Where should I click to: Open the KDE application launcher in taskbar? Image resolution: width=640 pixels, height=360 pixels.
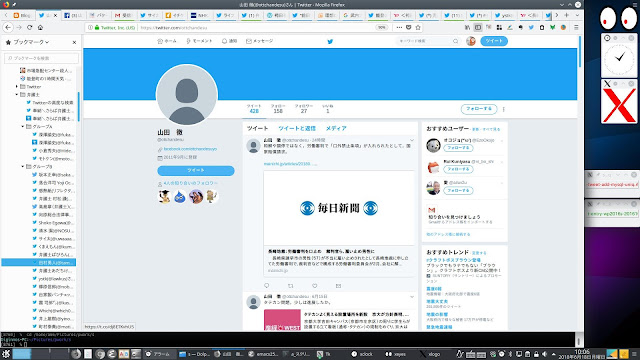click(x=6, y=354)
